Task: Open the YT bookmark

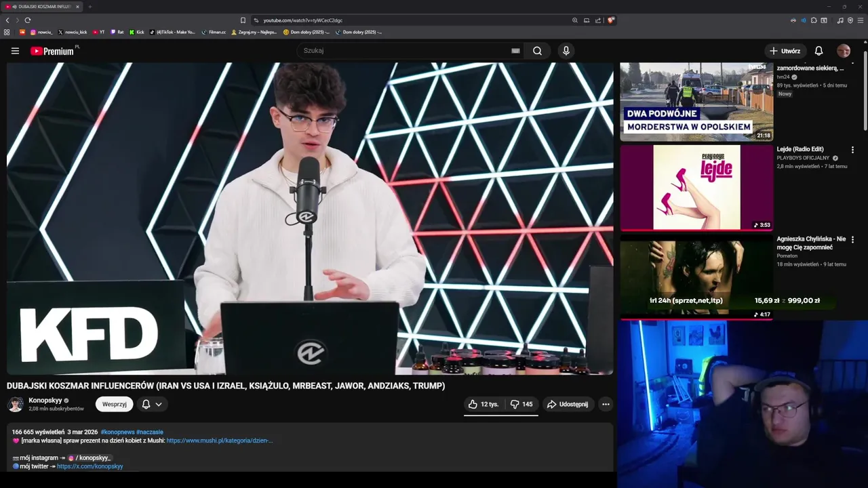Action: (99, 32)
